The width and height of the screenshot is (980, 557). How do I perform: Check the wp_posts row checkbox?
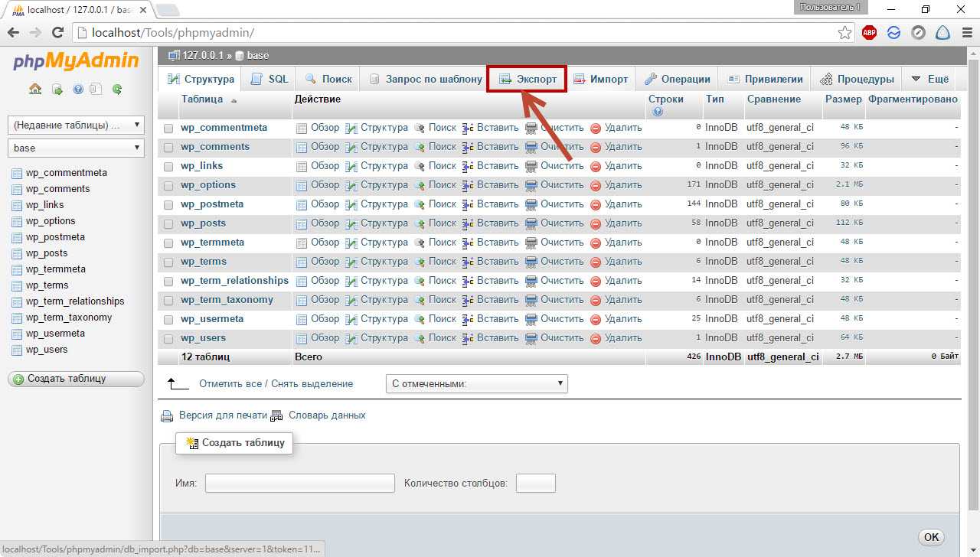(168, 224)
